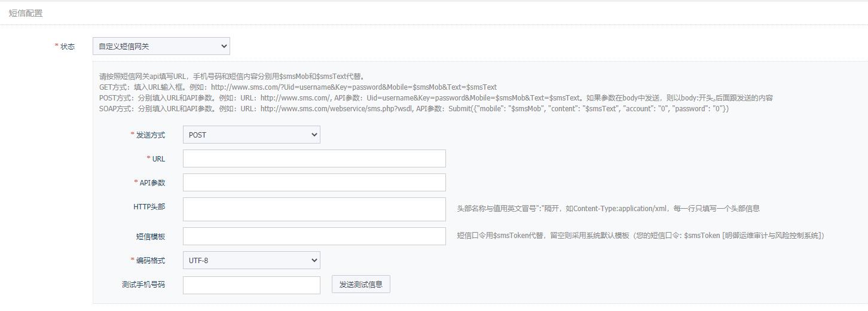The height and width of the screenshot is (311, 868).
Task: Expand the 发送方式 dropdown set to POST
Action: [251, 135]
